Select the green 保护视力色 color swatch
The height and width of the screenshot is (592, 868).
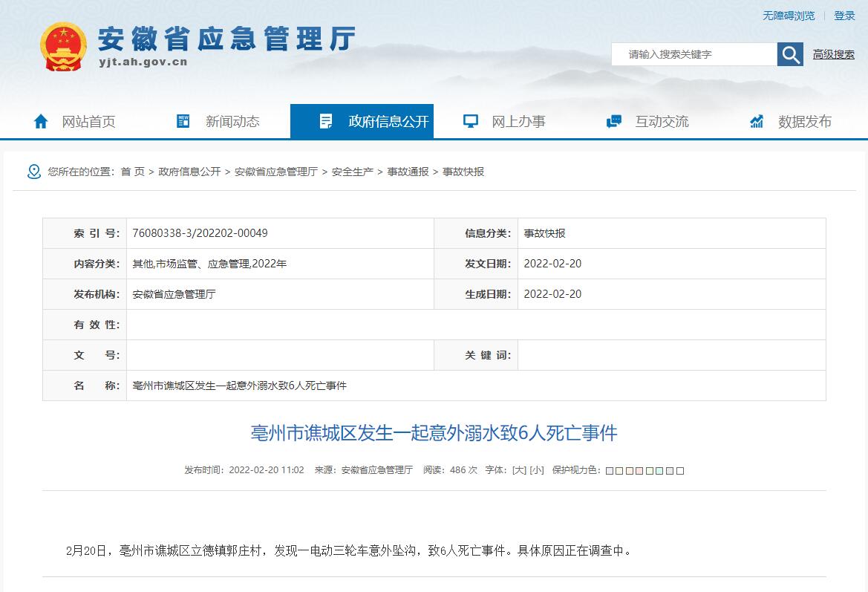coord(650,470)
